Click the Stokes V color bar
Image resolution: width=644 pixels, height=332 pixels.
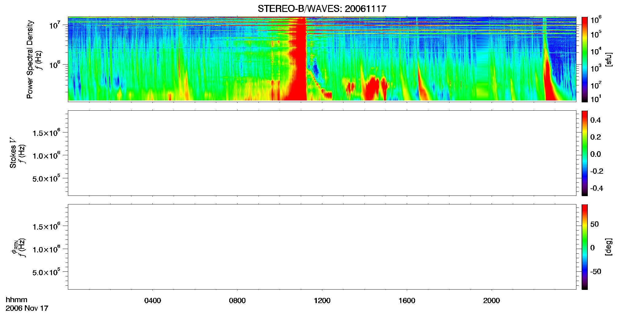coord(584,153)
